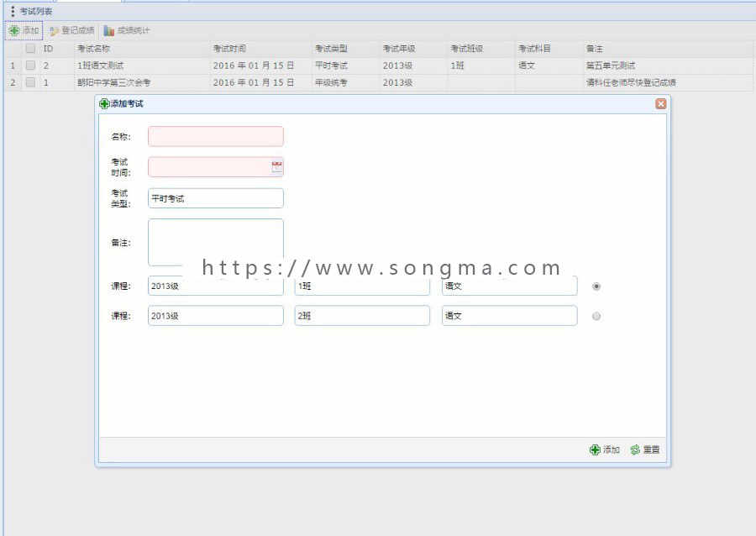Open the first row 语文 subject combo
The image size is (756, 536).
510,286
